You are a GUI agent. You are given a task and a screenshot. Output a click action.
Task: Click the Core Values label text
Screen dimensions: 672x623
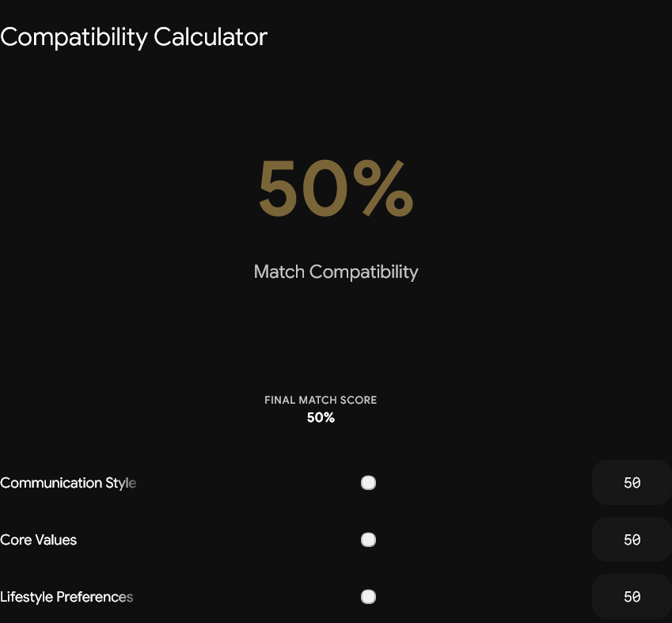[38, 540]
